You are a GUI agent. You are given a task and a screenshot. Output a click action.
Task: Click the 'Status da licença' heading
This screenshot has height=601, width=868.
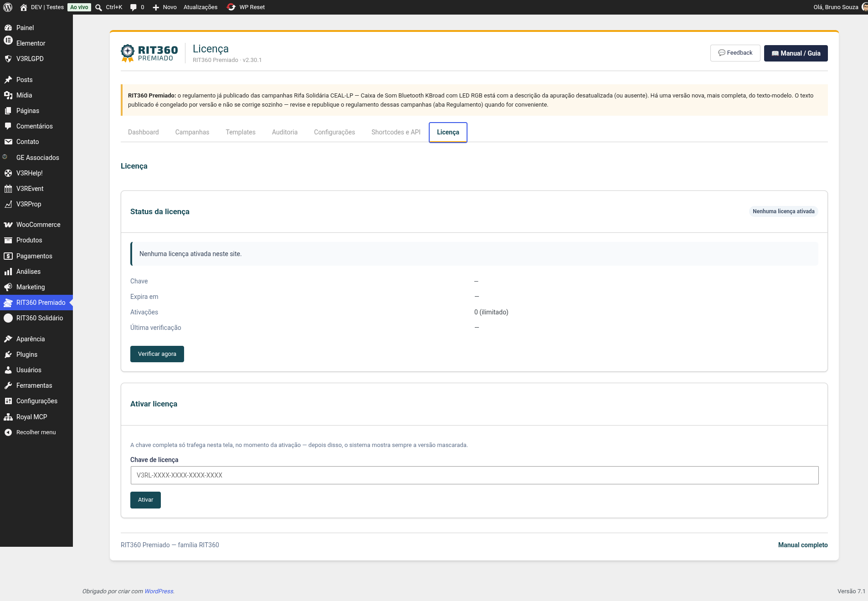(x=160, y=212)
